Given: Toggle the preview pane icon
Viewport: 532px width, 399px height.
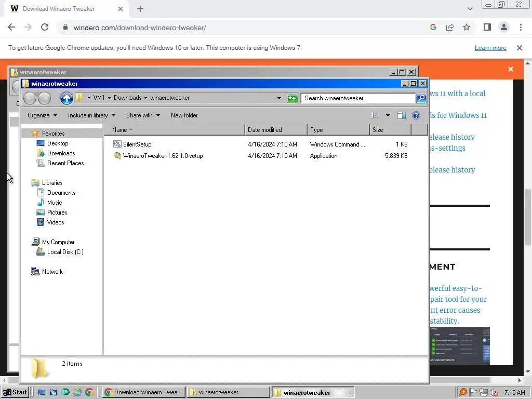Looking at the screenshot, I should (402, 115).
